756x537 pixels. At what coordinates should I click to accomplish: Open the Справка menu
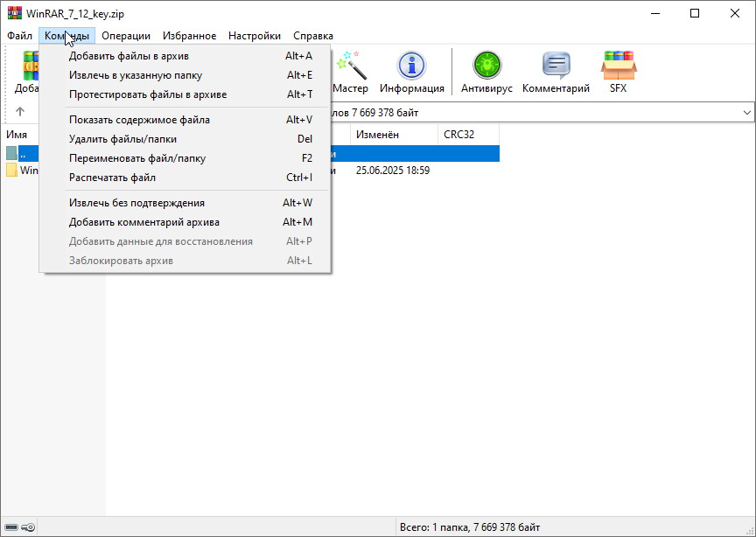click(x=313, y=36)
